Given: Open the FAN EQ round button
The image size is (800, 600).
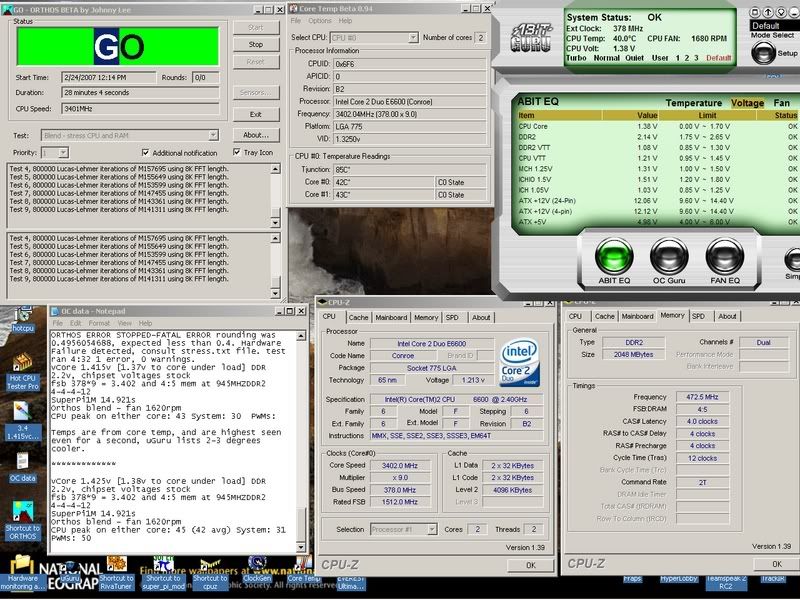Looking at the screenshot, I should (724, 256).
